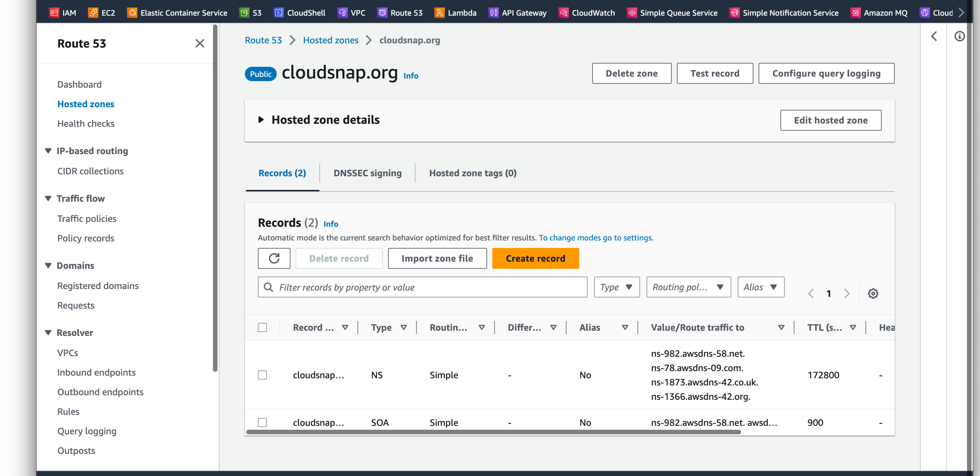Screen dimensions: 980x476
Task: Refresh the records list
Action: pyautogui.click(x=274, y=258)
